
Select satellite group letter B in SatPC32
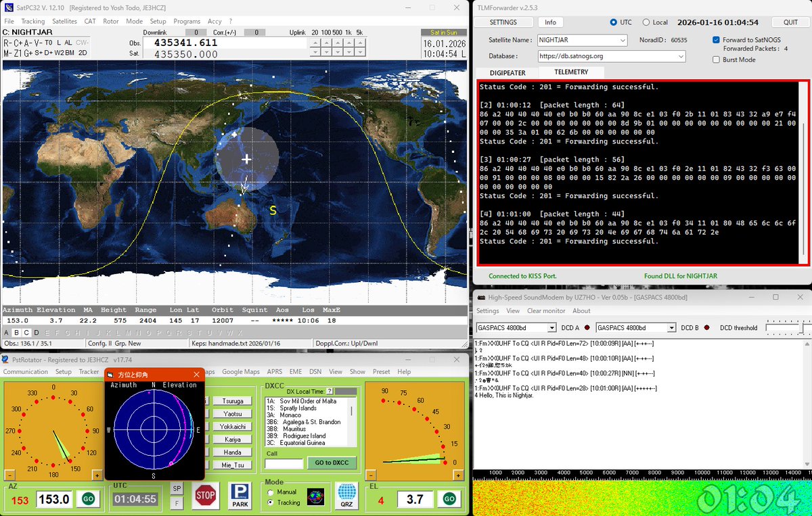16,333
